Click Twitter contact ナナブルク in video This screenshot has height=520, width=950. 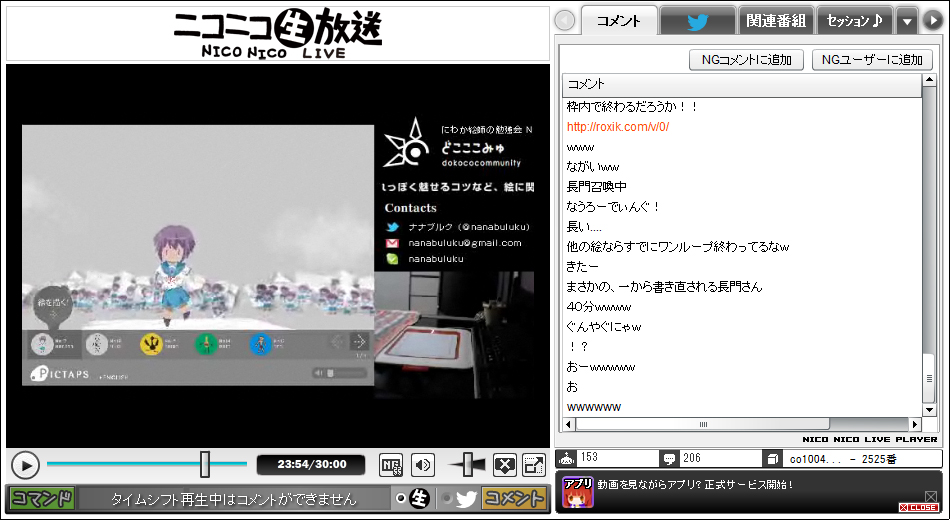[x=458, y=227]
